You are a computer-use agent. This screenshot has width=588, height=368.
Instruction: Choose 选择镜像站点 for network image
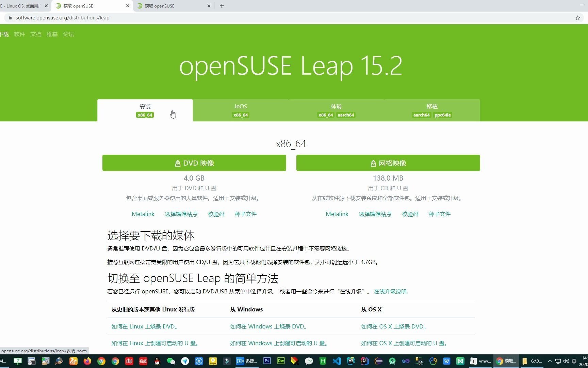pos(375,214)
